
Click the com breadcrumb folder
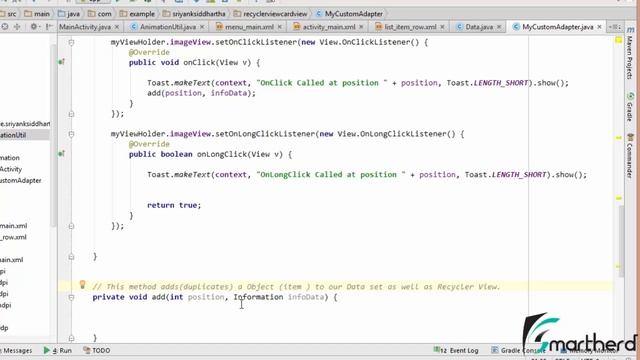(x=100, y=14)
